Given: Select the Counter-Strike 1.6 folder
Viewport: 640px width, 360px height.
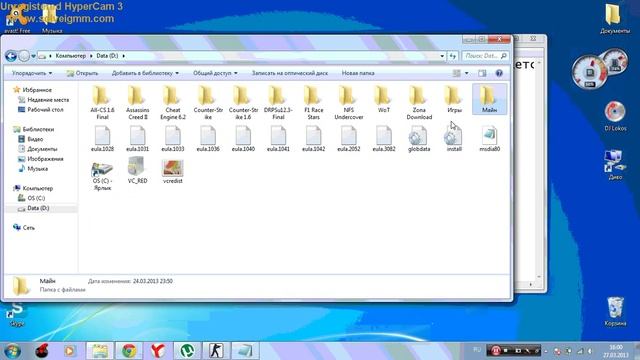Looking at the screenshot, I should tap(243, 102).
